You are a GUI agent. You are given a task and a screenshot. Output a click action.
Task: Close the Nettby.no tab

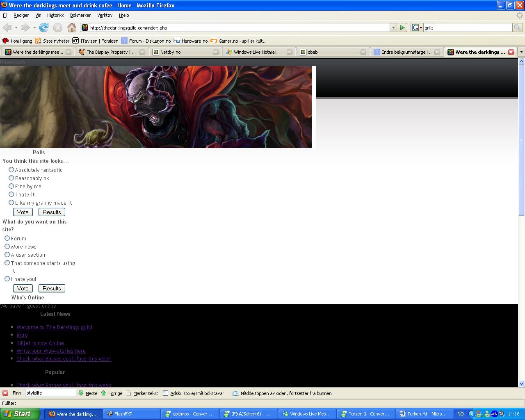(x=216, y=52)
